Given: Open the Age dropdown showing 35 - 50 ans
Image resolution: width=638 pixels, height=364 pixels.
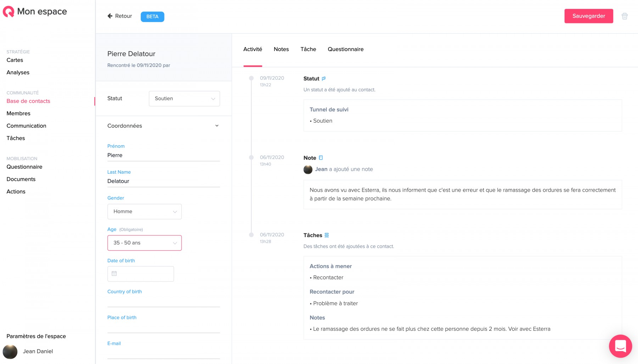Looking at the screenshot, I should click(144, 243).
